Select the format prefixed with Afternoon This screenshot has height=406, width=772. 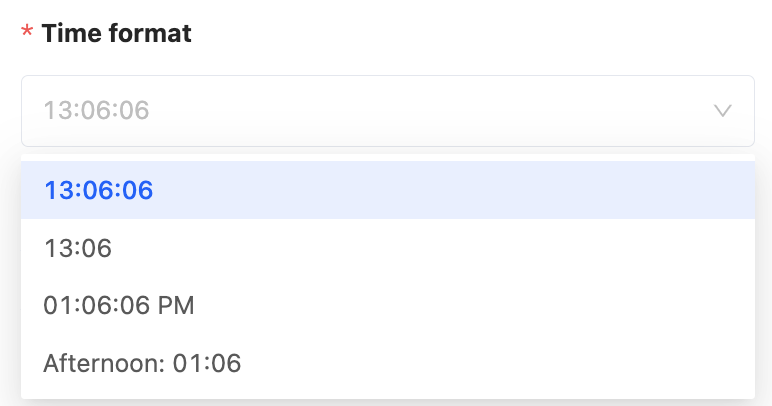(x=142, y=363)
